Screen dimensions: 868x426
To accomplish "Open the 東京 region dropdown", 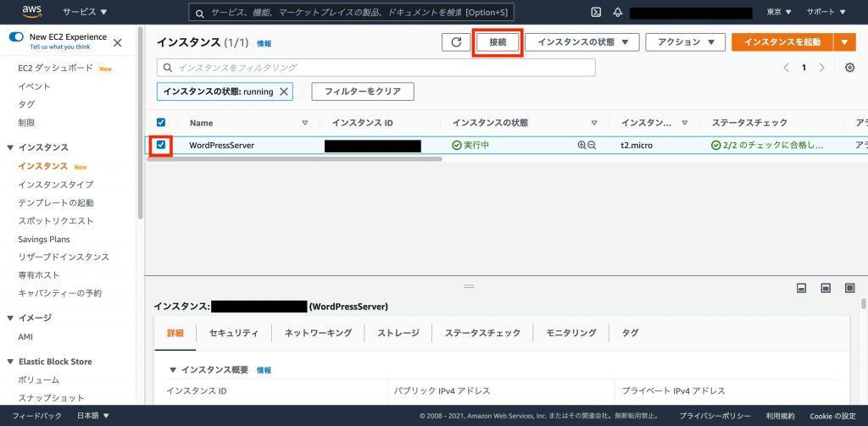I will click(779, 12).
